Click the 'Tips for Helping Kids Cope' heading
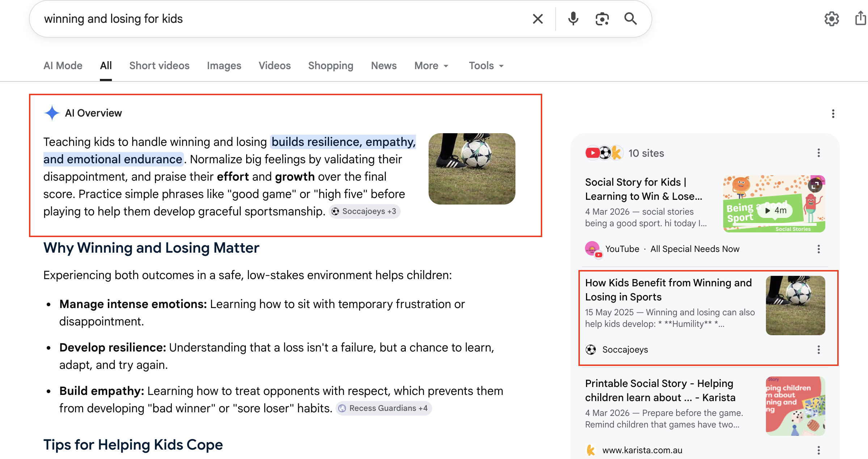 133,445
